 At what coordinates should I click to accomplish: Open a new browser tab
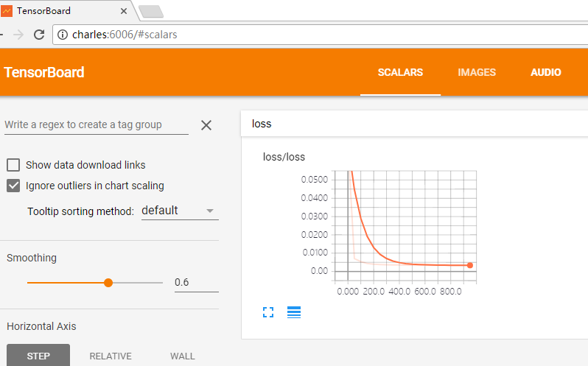pyautogui.click(x=151, y=11)
